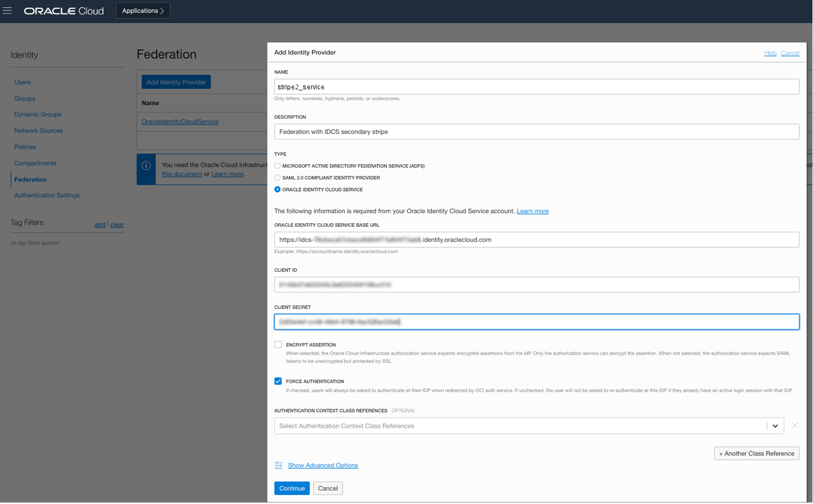Open the OracleIdentityCloudService provider entry
This screenshot has width=813, height=504.
coord(179,122)
